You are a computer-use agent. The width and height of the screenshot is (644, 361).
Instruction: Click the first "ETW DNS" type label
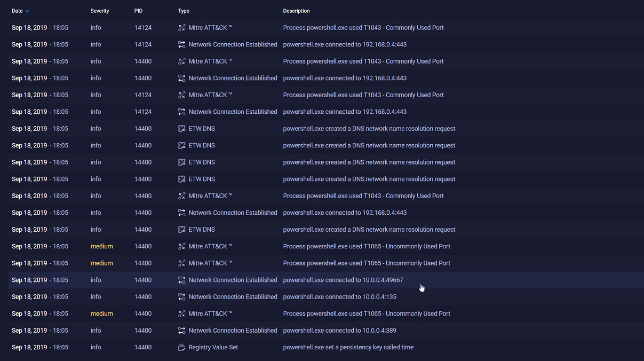(202, 129)
